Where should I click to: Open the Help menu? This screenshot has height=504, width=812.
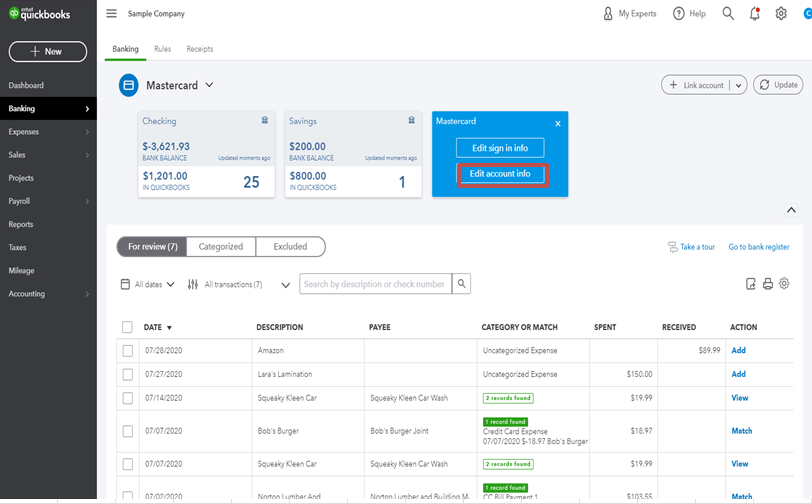click(x=689, y=13)
